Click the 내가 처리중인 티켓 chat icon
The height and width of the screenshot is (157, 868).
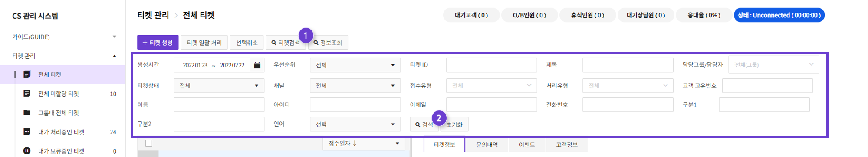point(27,132)
